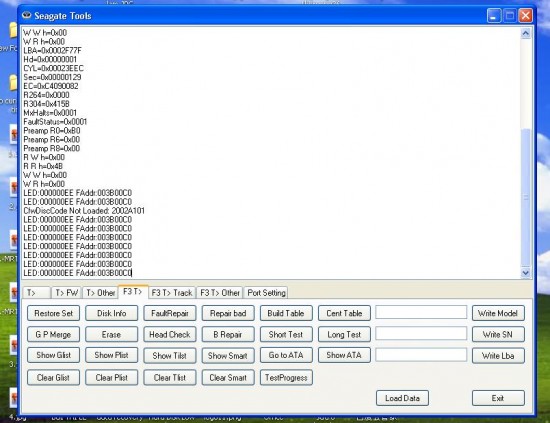Click 'CfwDiscCode Not Loaded: 2002A101' log line

[84, 211]
